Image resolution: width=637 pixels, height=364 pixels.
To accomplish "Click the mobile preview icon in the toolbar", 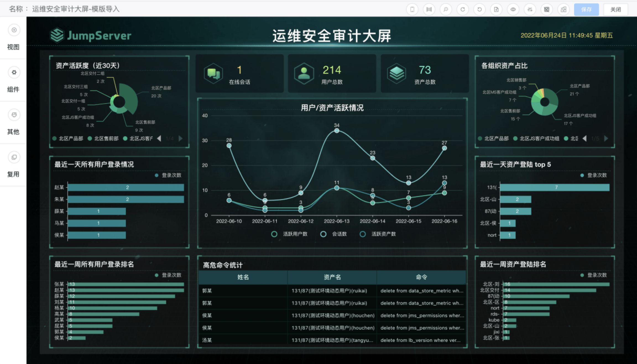I will 412,9.
